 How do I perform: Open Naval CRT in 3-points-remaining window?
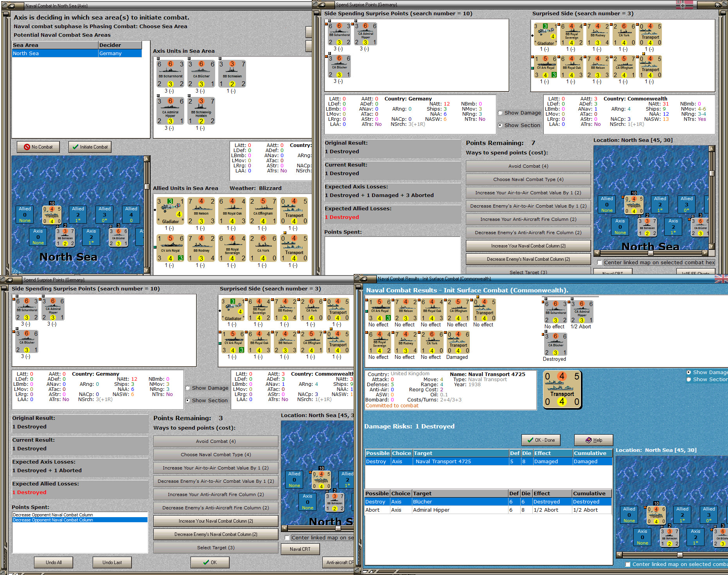point(300,549)
